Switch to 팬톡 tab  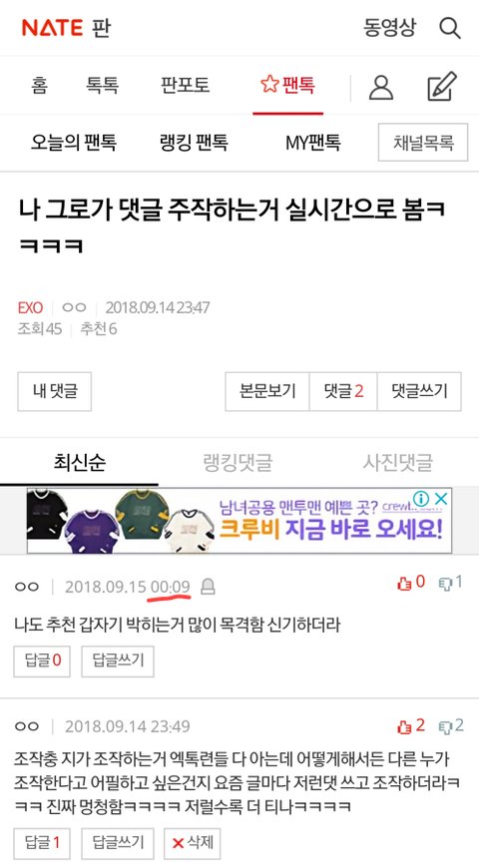click(x=288, y=85)
